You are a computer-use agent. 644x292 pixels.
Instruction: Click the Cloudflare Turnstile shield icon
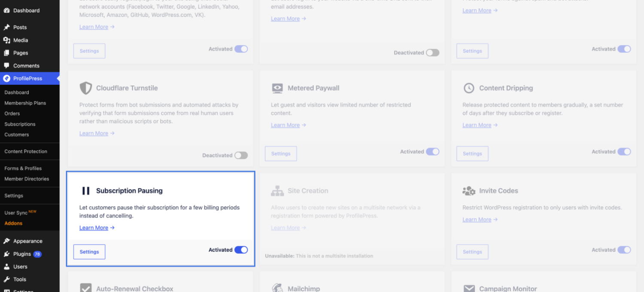click(x=86, y=88)
